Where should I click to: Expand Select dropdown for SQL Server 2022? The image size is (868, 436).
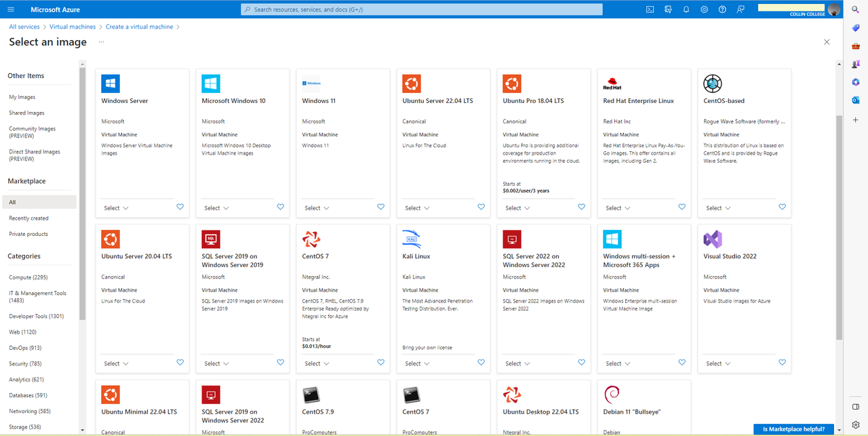click(x=517, y=363)
